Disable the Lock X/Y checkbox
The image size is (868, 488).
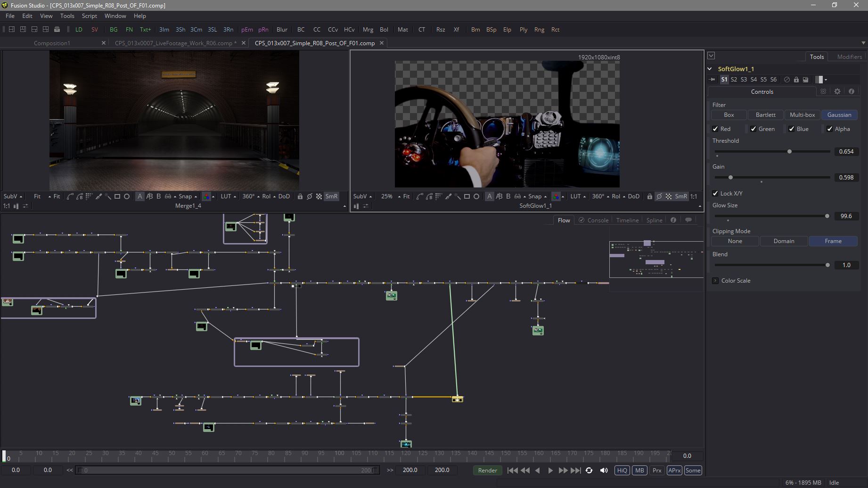pyautogui.click(x=715, y=194)
